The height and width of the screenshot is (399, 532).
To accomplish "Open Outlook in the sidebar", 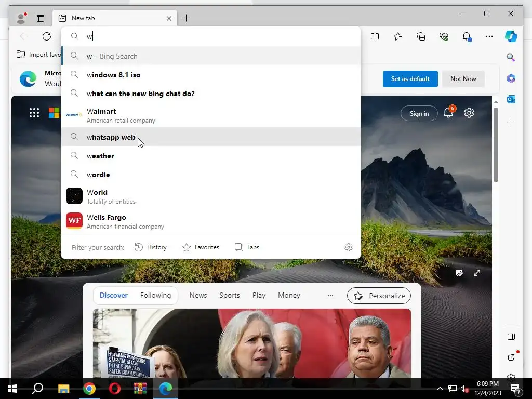I will tap(511, 99).
